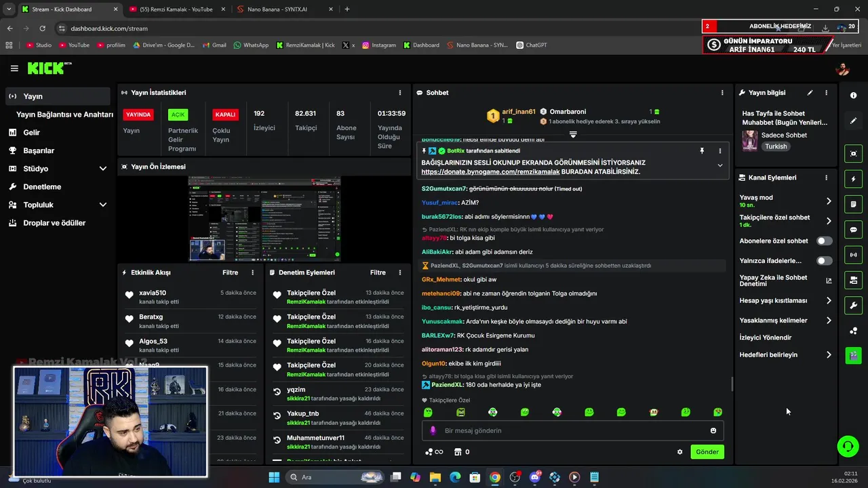Click the stream preview thumbnail
This screenshot has height=488, width=868.
(x=264, y=219)
